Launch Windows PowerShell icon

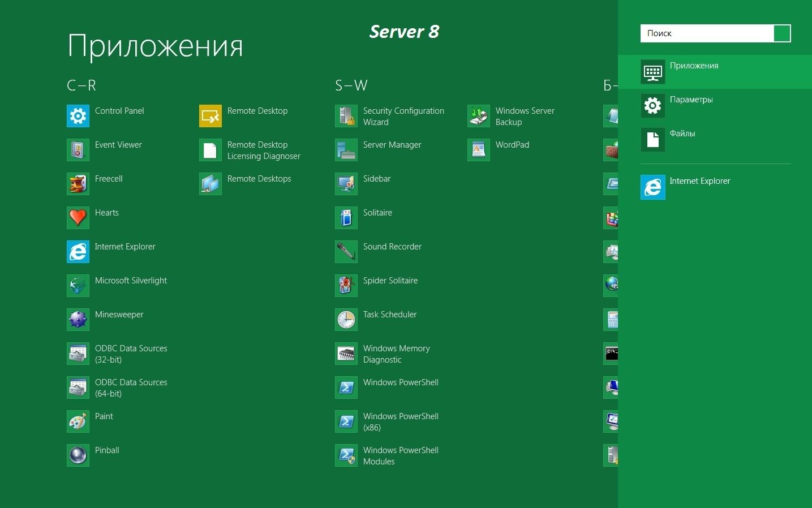346,388
